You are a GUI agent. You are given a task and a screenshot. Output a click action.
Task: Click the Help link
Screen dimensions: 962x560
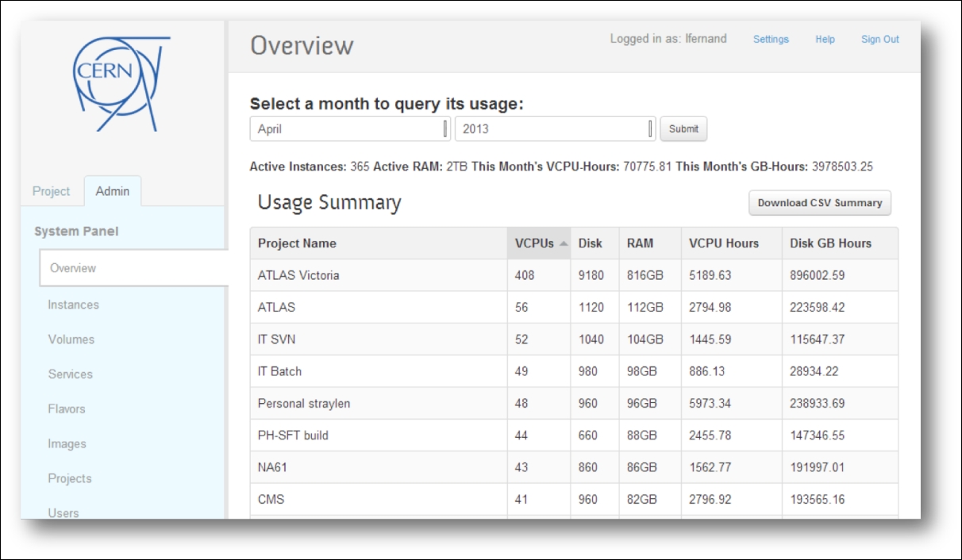(825, 40)
